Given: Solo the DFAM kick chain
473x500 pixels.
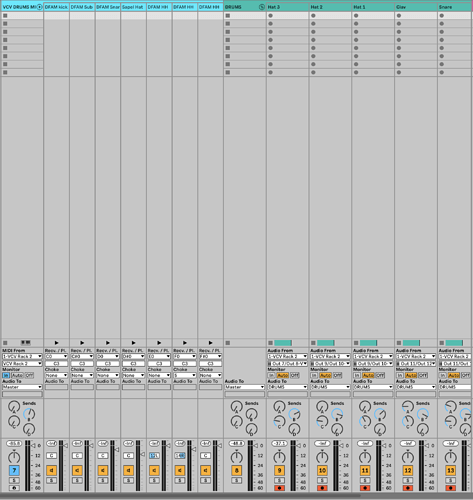Looking at the screenshot, I should [x=51, y=480].
